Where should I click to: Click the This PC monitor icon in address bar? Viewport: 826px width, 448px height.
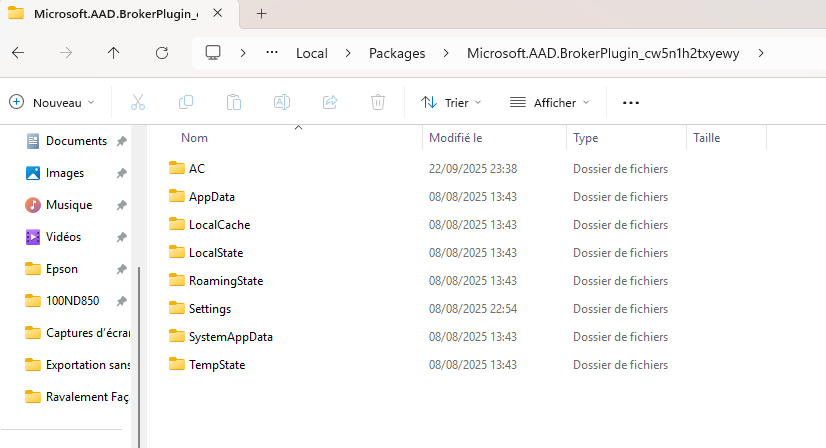pyautogui.click(x=213, y=53)
